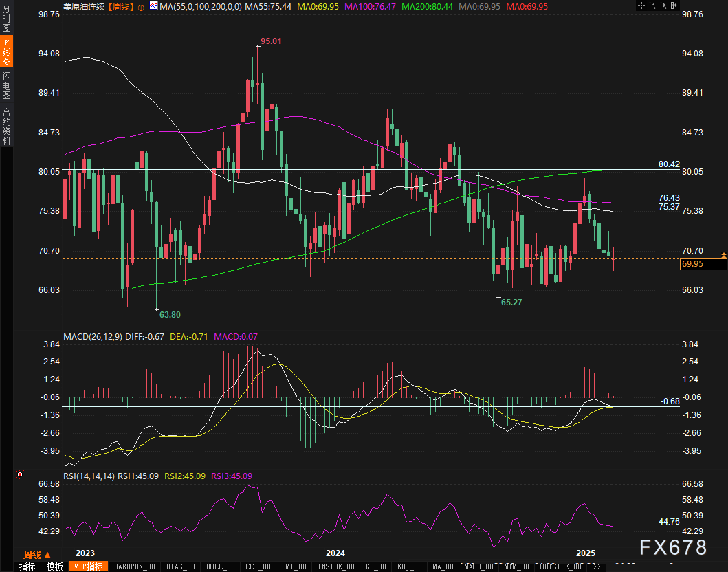The image size is (728, 572).
Task: Click the first chart layout icon at top right
Action: coord(641,6)
